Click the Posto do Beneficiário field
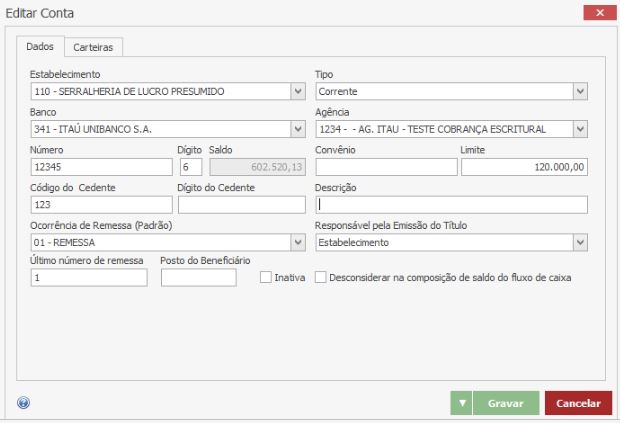The width and height of the screenshot is (620, 423). tap(198, 278)
